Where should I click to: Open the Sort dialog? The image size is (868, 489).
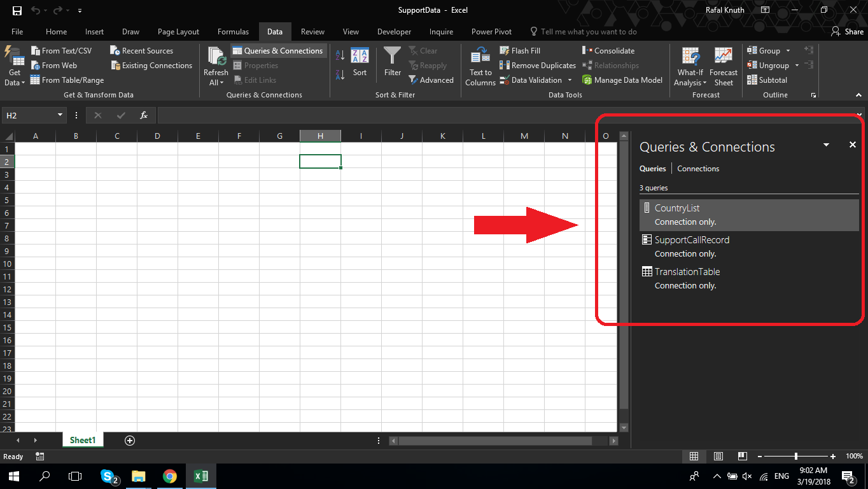tap(360, 65)
